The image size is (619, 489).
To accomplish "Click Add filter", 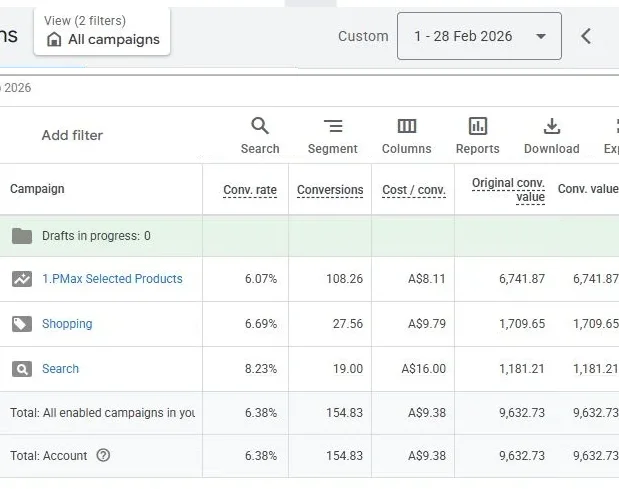I will click(x=72, y=135).
